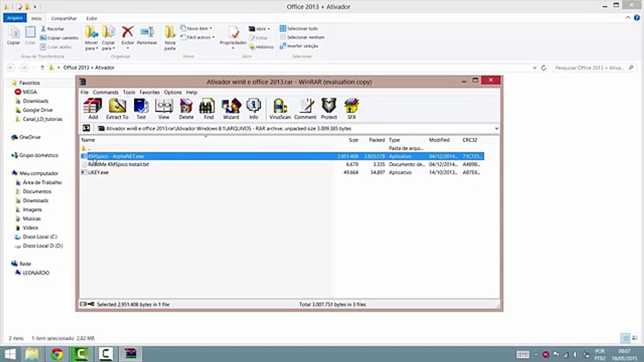Collapse the Explorer ribbon chevron

pos(629,18)
